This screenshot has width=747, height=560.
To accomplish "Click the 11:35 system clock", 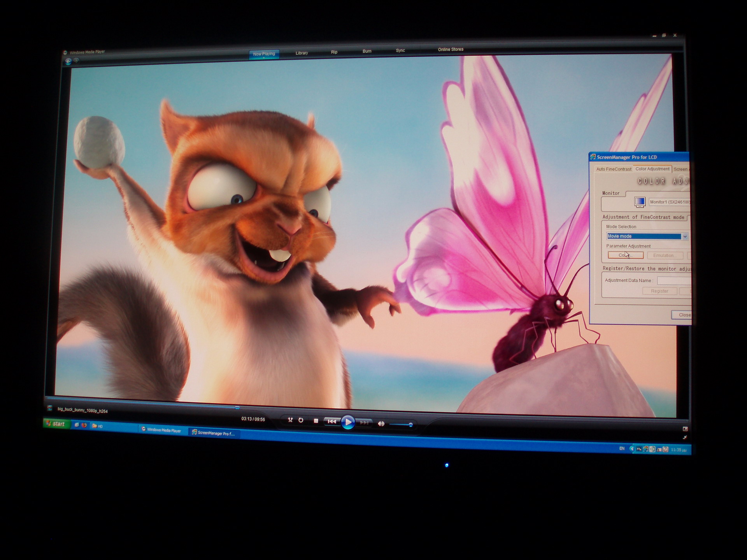I will [x=679, y=450].
